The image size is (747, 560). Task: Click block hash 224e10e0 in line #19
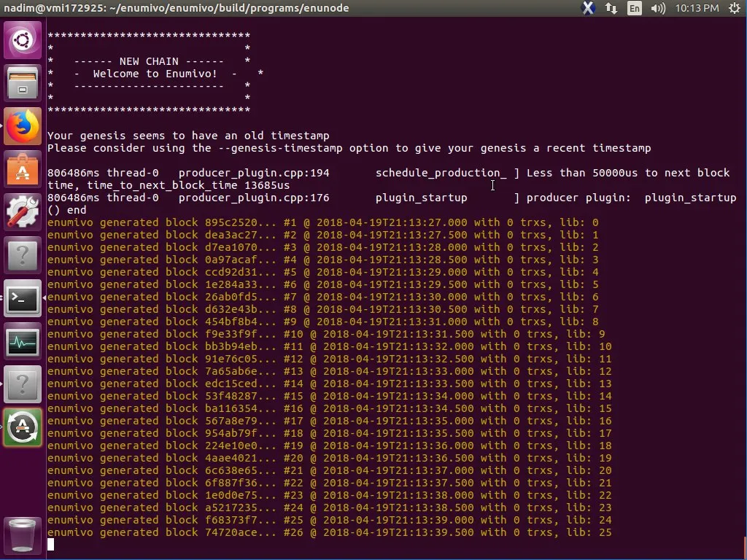point(231,446)
